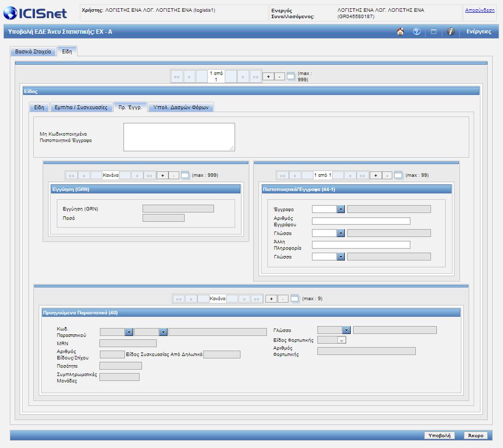
Task: Click the previous arrow in the Εγγύηση (GRN) pager
Action: click(x=84, y=175)
